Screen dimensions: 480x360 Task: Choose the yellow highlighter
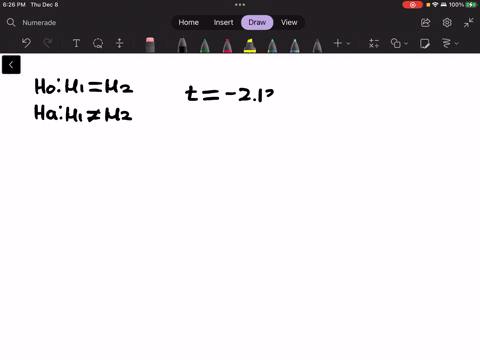(x=250, y=45)
